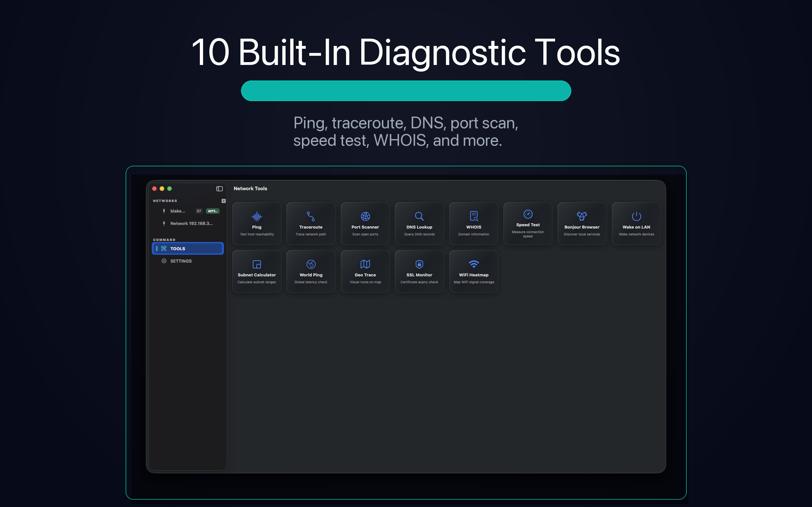Open the WHOIS domain information tool
The width and height of the screenshot is (812, 507).
pyautogui.click(x=474, y=223)
